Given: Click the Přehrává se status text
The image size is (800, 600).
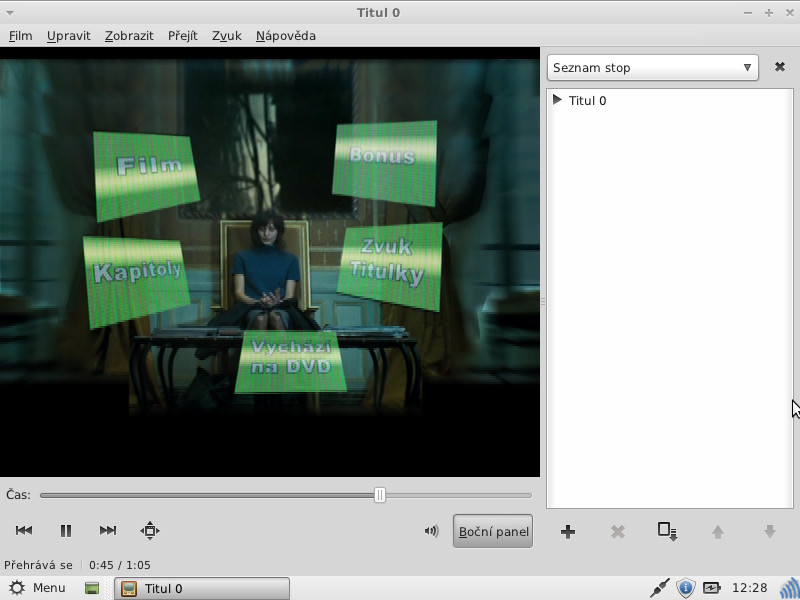Looking at the screenshot, I should [38, 565].
